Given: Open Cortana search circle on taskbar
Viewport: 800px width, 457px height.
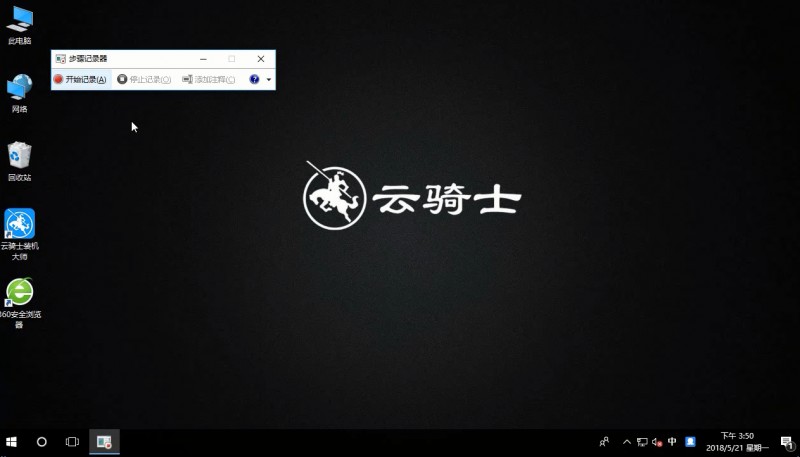Looking at the screenshot, I should click(42, 442).
